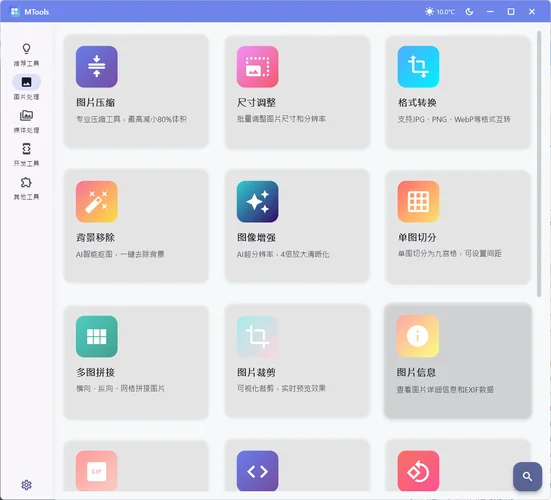The image size is (551, 500).
Task: Click the 图片信息 info icon
Action: [417, 336]
